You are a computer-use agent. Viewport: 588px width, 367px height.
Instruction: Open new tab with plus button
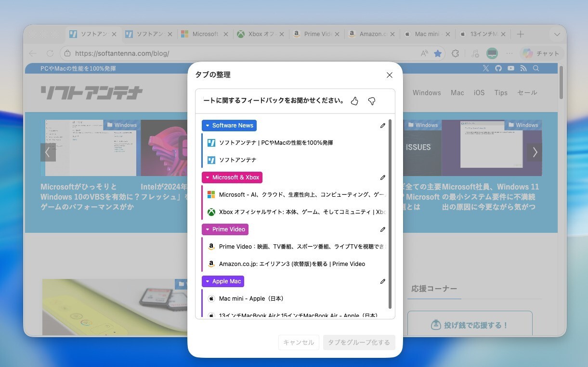520,34
